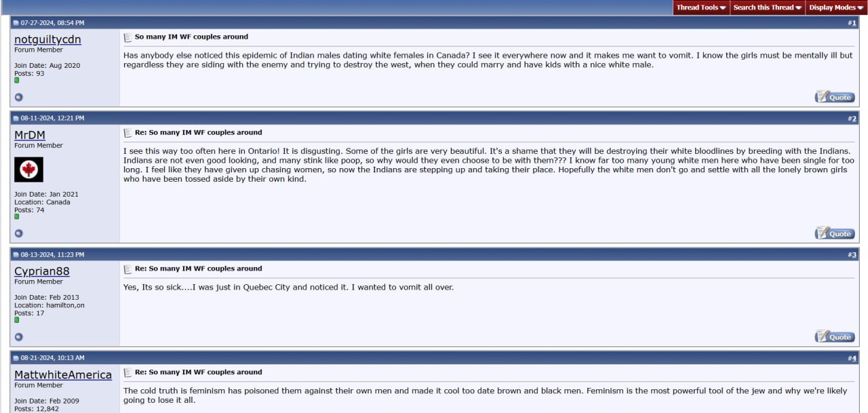868x413 pixels.
Task: Click the offline status icon under MrDM
Action: click(x=19, y=233)
